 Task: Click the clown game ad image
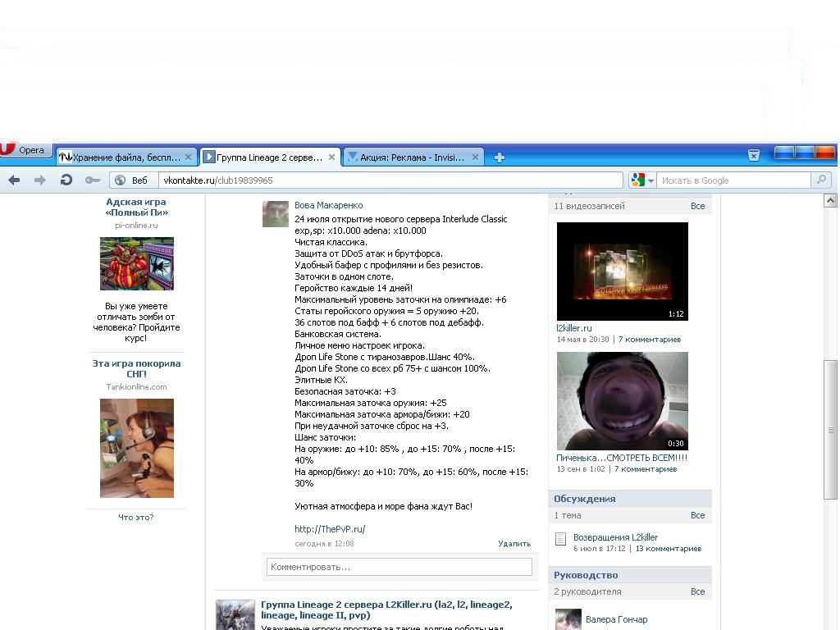[x=137, y=263]
